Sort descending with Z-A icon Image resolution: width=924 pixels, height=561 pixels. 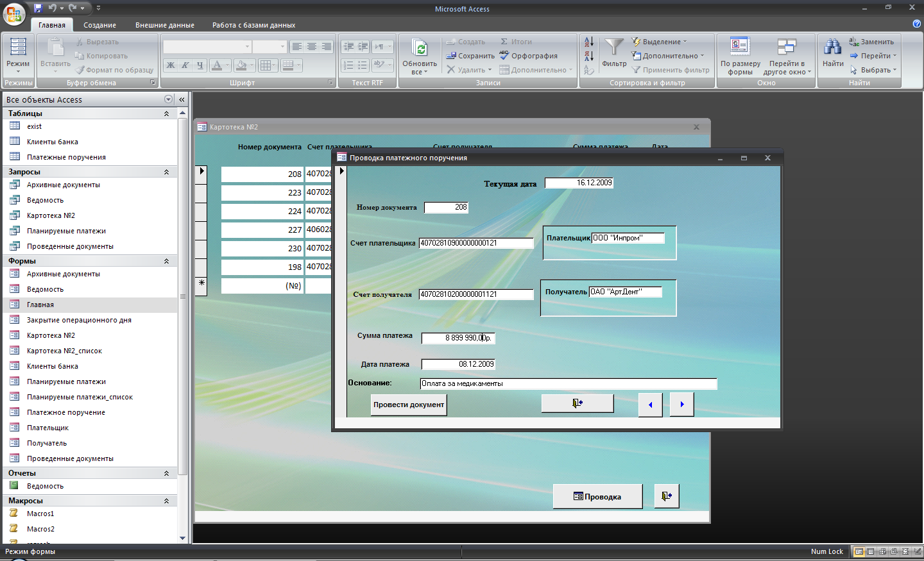click(x=589, y=56)
